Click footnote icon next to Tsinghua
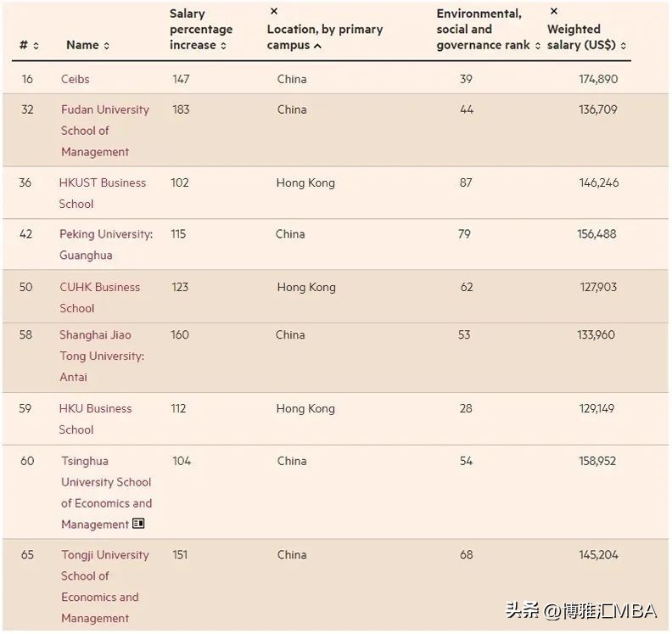This screenshot has height=634, width=672. [138, 524]
